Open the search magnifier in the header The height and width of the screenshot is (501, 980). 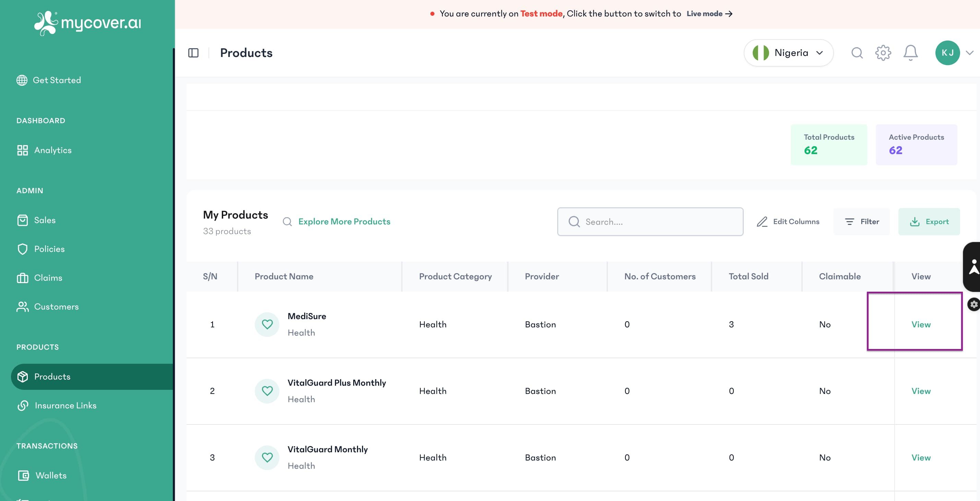click(857, 53)
